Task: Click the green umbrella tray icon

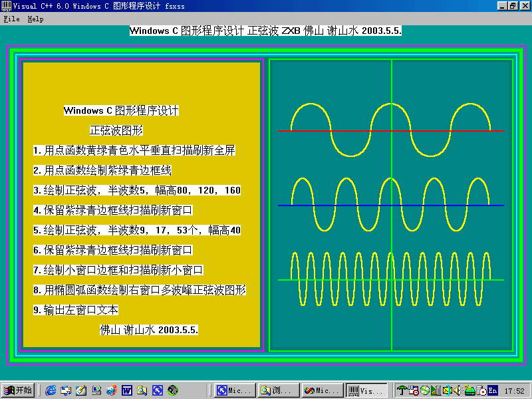Action: 402,390
